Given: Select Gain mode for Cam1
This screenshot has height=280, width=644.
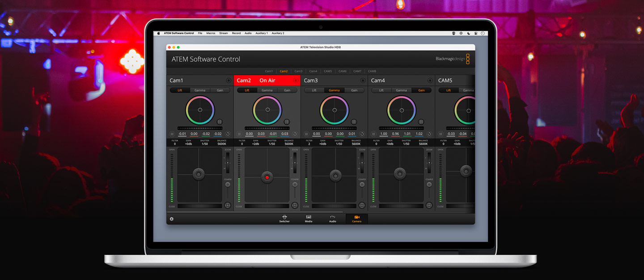Looking at the screenshot, I should pyautogui.click(x=220, y=90).
